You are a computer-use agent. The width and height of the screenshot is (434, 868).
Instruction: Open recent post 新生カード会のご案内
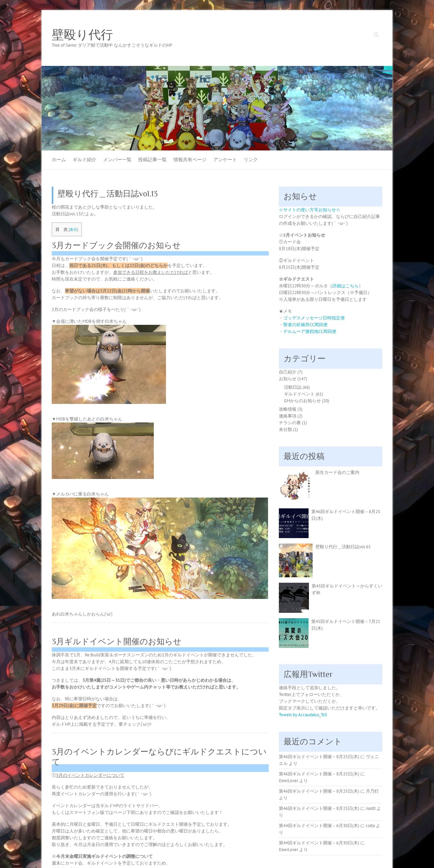tap(337, 473)
